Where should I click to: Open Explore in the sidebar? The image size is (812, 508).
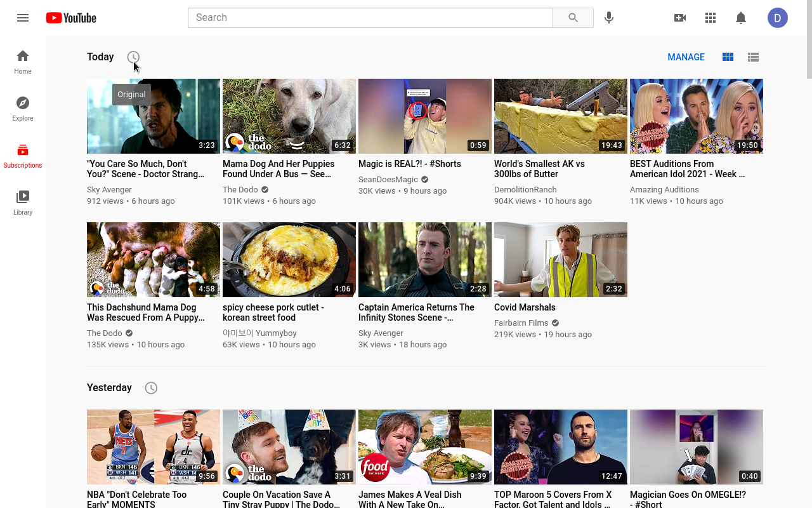click(23, 109)
